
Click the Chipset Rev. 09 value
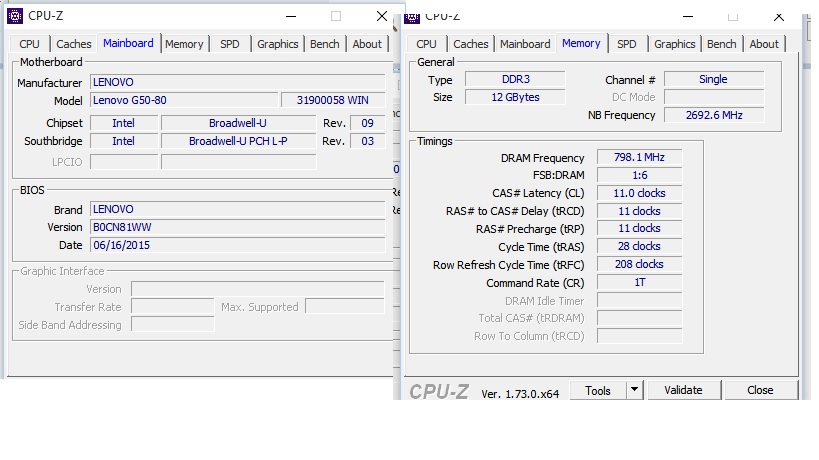(368, 123)
